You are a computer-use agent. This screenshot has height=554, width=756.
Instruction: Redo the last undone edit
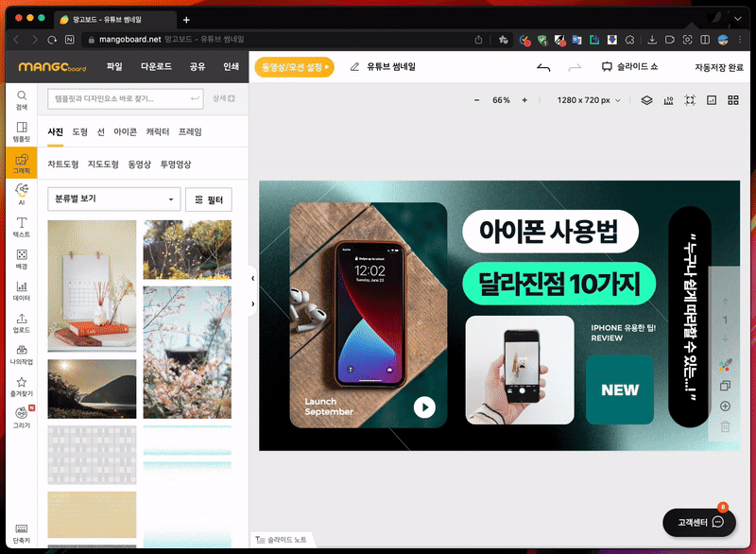pos(575,67)
